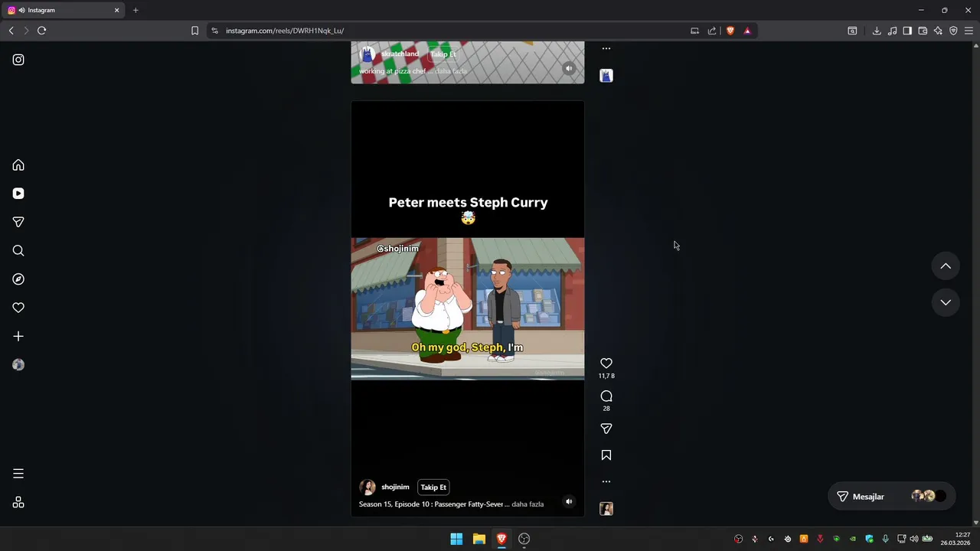Open shojinim profile picture on the reel
980x551 pixels.
[367, 487]
